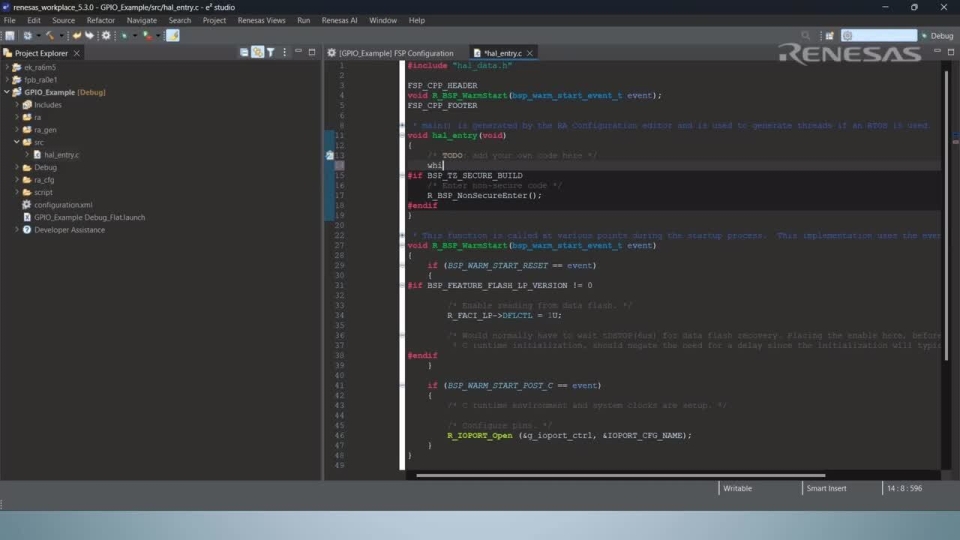The image size is (960, 540).
Task: Toggle Smart Insert mode in status bar
Action: (x=826, y=489)
